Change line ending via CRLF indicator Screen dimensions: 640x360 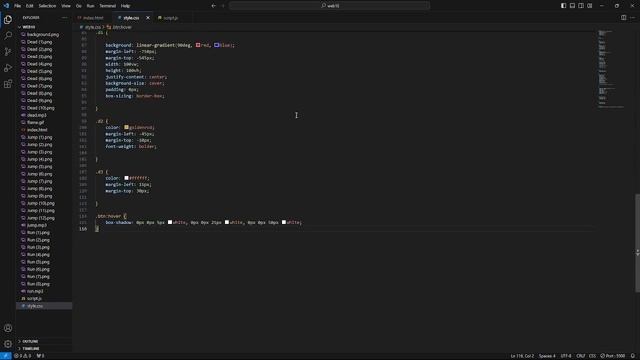tap(580, 356)
